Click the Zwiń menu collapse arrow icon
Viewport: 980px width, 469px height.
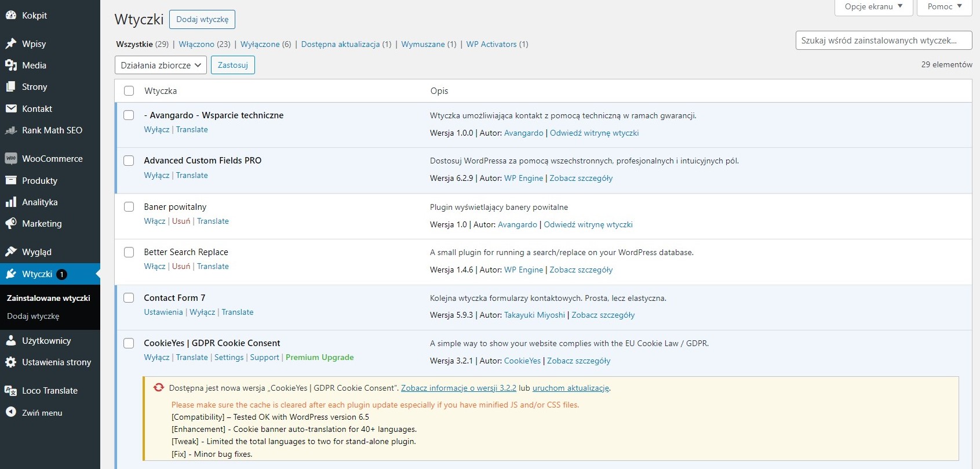click(10, 412)
